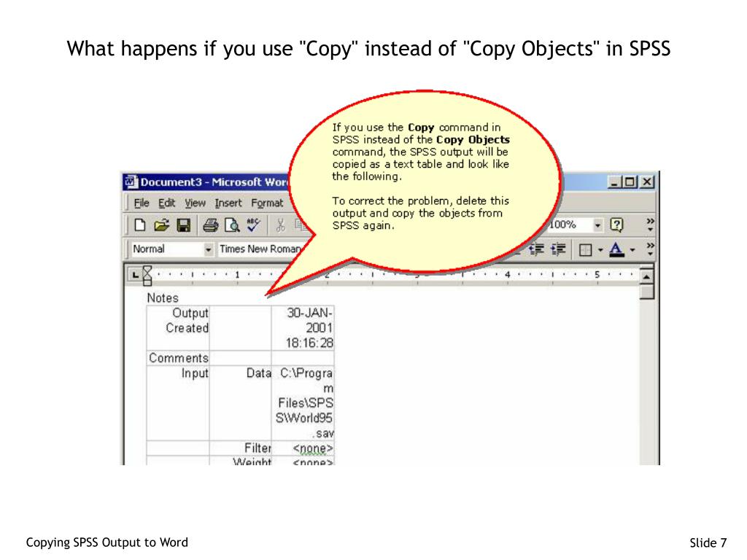The height and width of the screenshot is (560, 747).
Task: Open Microsoft Word Help question mark icon
Action: tap(616, 225)
